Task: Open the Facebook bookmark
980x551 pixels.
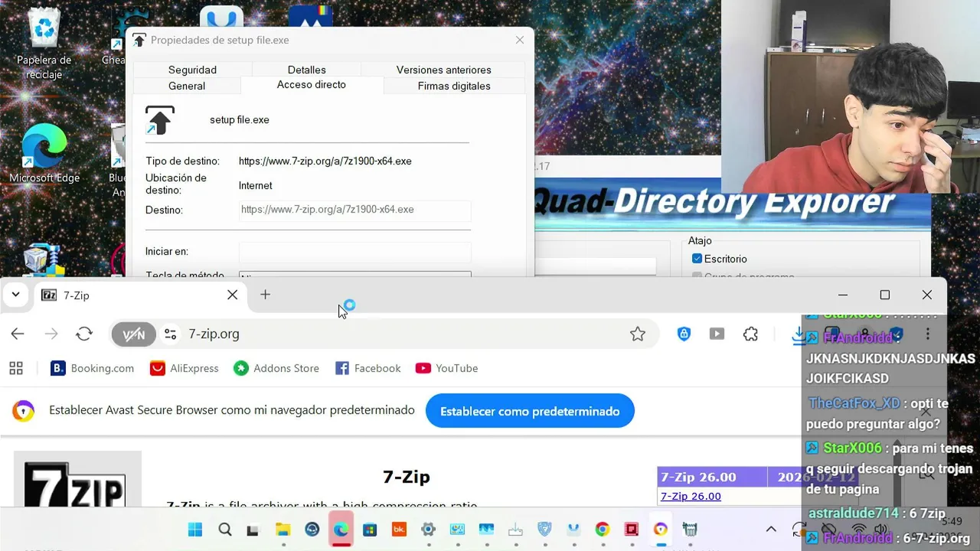Action: coord(367,368)
